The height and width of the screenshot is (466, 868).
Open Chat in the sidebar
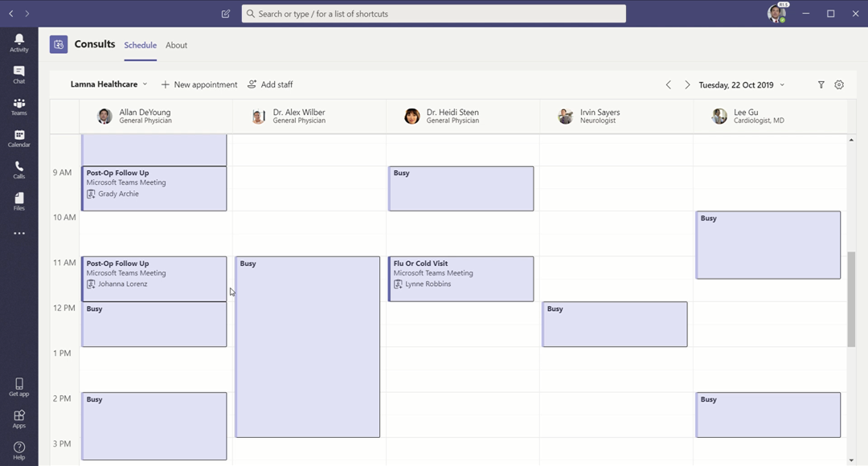[x=18, y=75]
